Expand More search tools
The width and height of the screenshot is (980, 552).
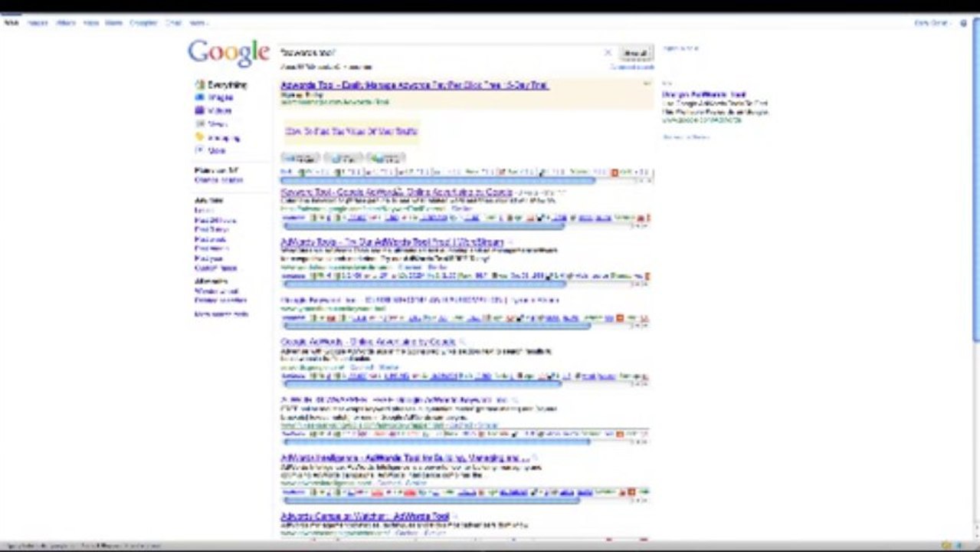click(x=221, y=314)
